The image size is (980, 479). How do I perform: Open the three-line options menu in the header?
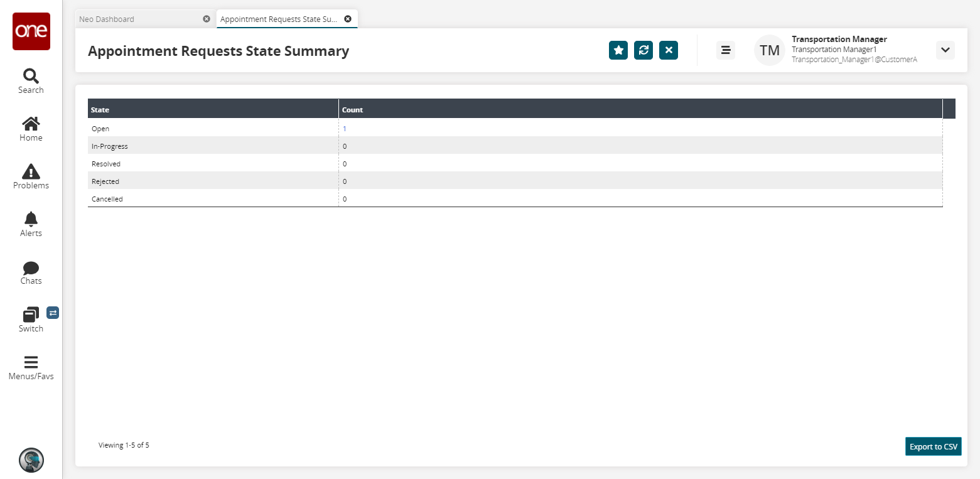[726, 50]
